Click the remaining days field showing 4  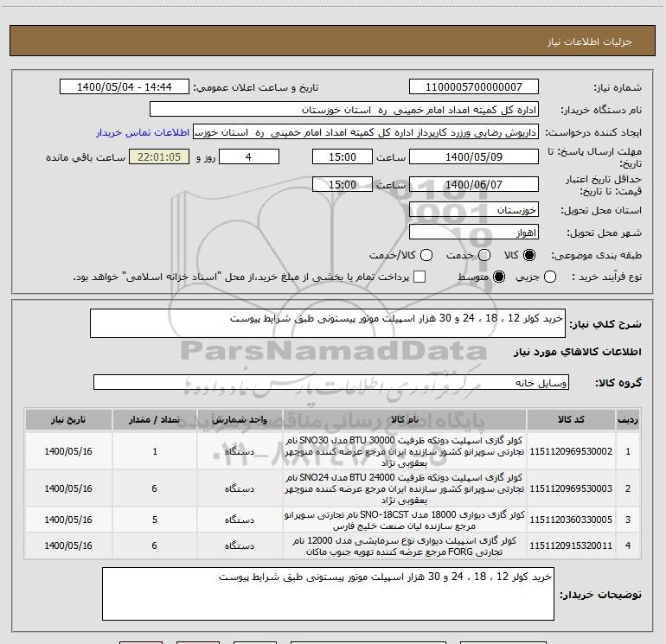(x=249, y=156)
